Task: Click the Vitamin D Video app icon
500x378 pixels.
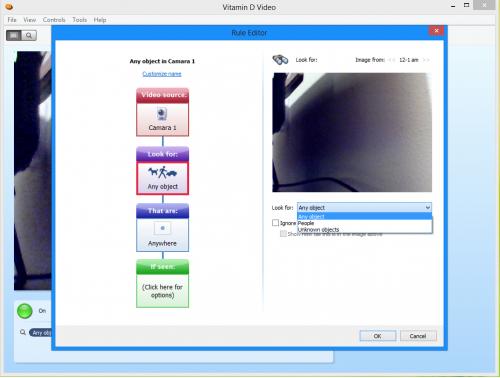Action: [9, 6]
